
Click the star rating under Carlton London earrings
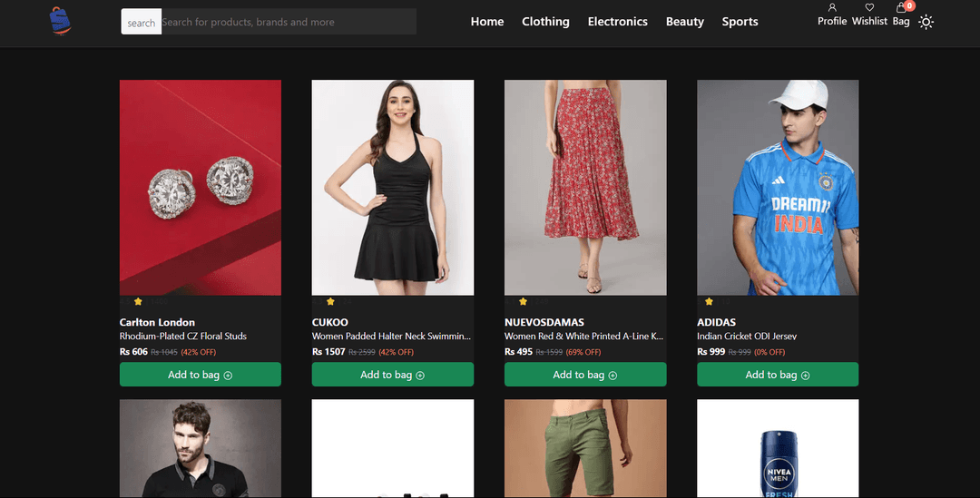138,302
